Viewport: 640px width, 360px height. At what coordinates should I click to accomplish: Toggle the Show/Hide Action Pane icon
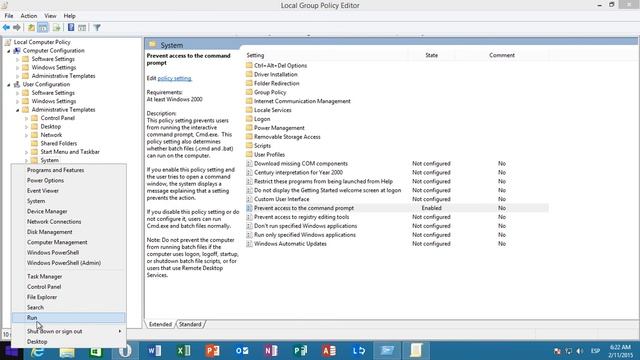click(82, 28)
